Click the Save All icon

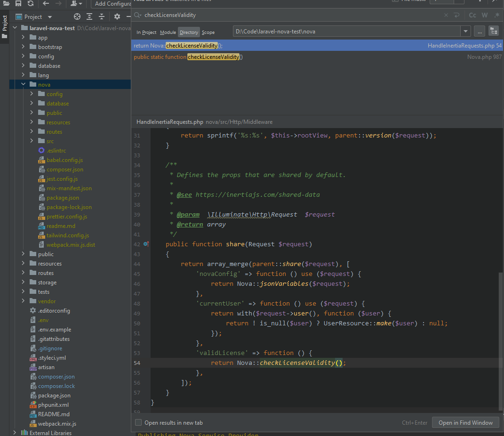[18, 4]
